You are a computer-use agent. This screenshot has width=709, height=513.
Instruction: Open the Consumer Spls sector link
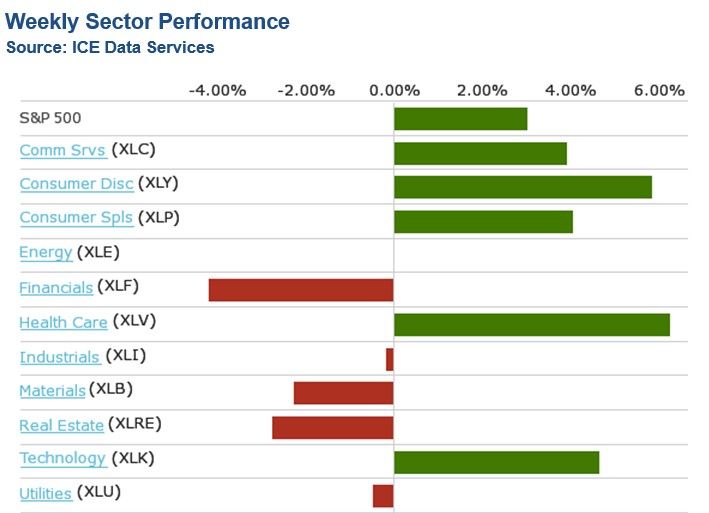coord(76,218)
